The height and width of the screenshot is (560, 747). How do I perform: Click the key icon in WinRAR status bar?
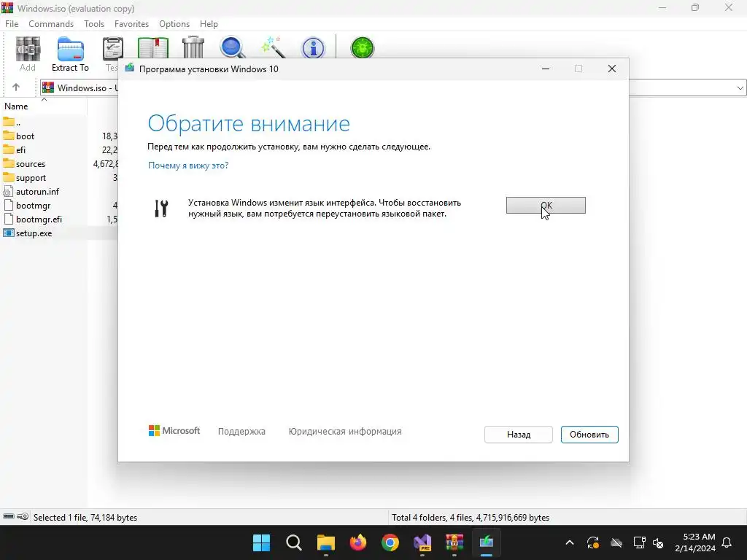click(x=23, y=517)
